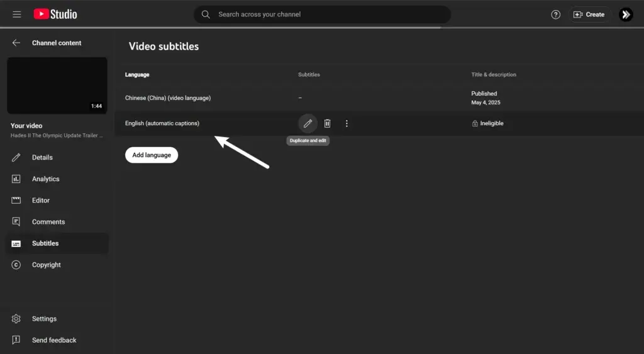This screenshot has height=354, width=644.
Task: Open the hamburger navigation menu
Action: [17, 14]
